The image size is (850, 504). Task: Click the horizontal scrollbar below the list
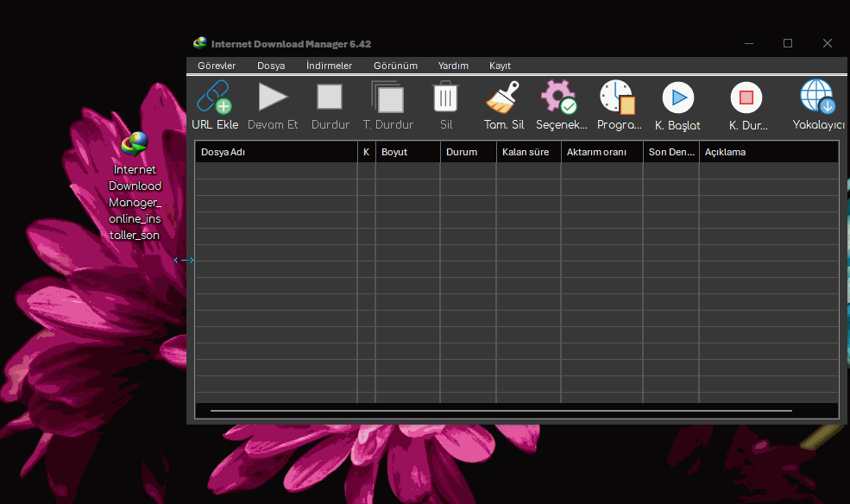(501, 411)
